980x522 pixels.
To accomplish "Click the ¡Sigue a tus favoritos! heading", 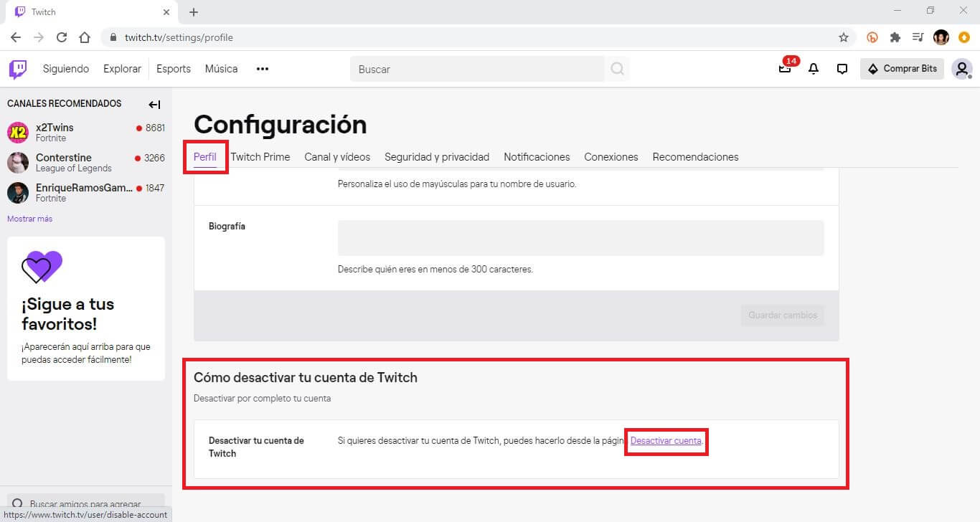I will [x=68, y=313].
